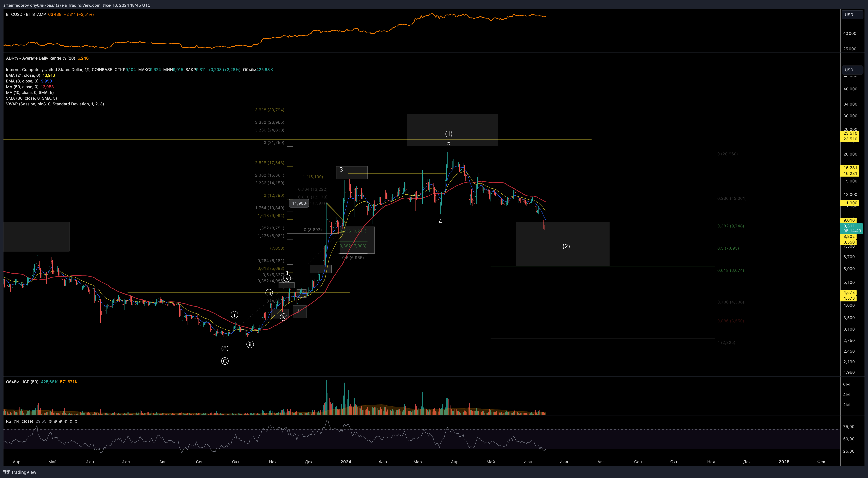This screenshot has width=868, height=478.
Task: Select the MA (10, close, 0, SMA, 5) legend
Action: 30,93
